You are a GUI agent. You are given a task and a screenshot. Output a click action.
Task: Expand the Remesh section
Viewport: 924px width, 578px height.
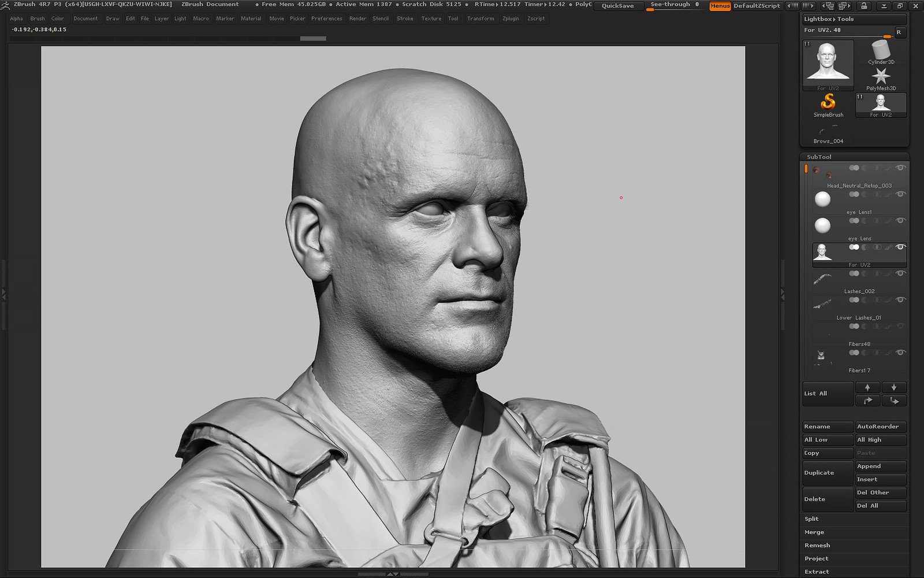817,546
